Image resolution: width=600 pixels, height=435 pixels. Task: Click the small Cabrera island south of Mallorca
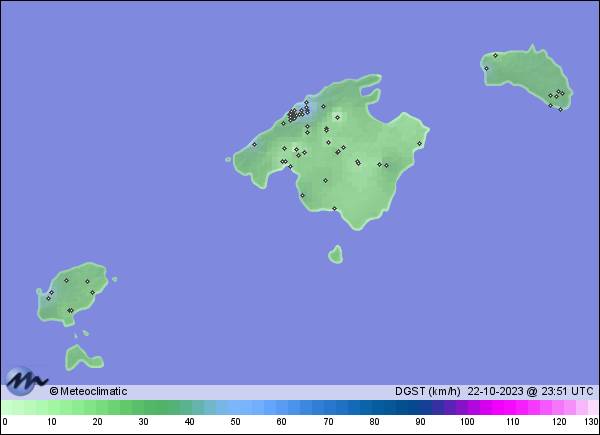point(336,255)
